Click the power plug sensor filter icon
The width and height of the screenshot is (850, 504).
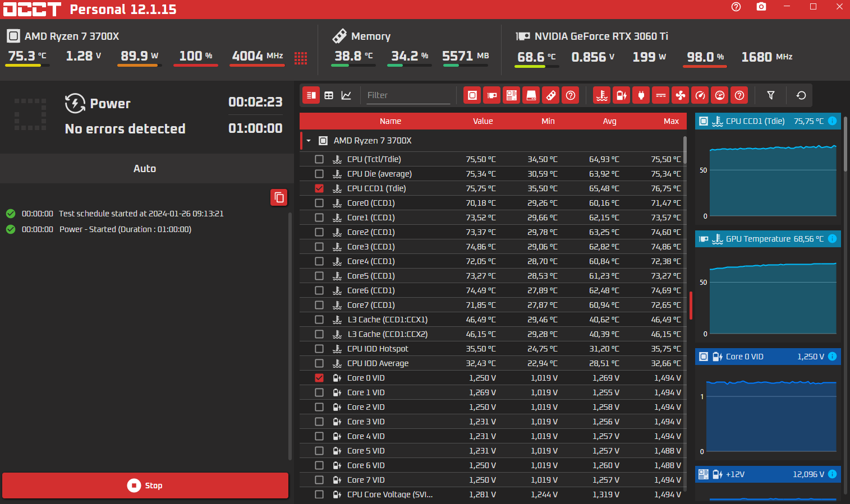click(641, 95)
